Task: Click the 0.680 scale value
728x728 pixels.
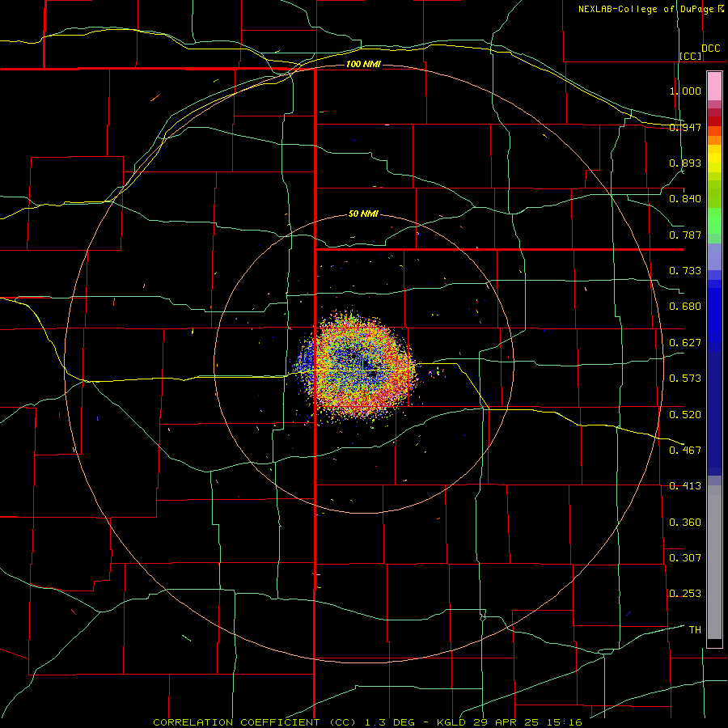Action: click(685, 307)
